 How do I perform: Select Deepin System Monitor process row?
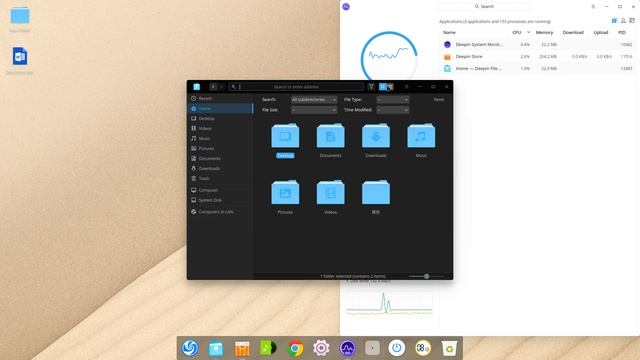pos(537,44)
